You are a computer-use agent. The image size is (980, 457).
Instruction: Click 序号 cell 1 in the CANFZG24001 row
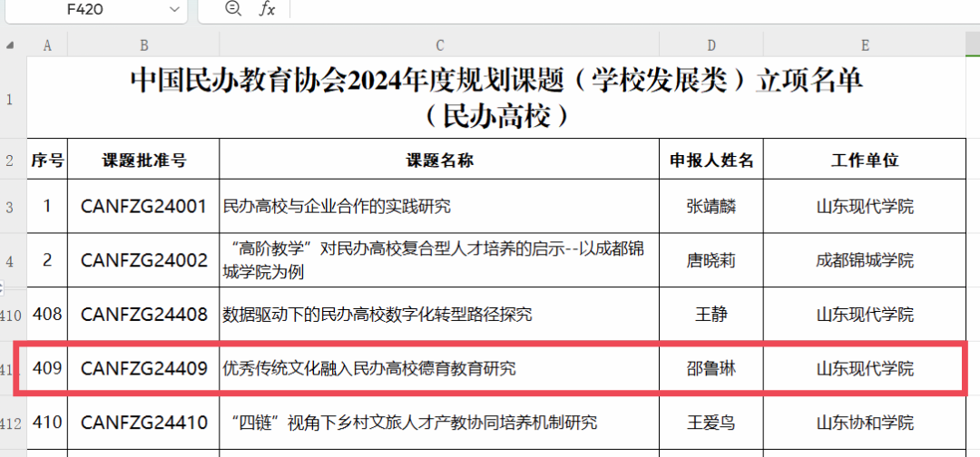click(47, 206)
